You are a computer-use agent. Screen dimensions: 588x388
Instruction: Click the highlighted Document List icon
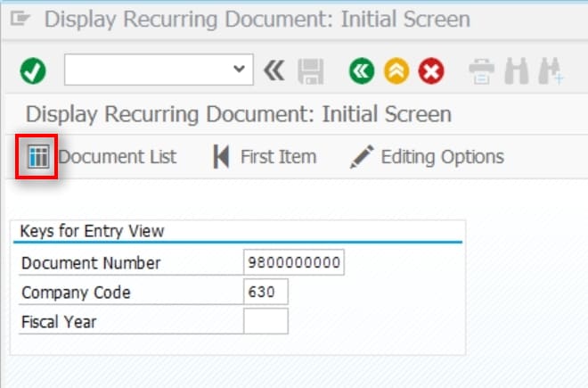[x=37, y=157]
